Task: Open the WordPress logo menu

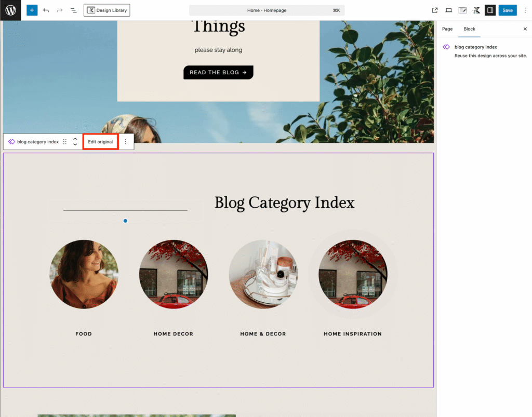Action: pyautogui.click(x=10, y=10)
